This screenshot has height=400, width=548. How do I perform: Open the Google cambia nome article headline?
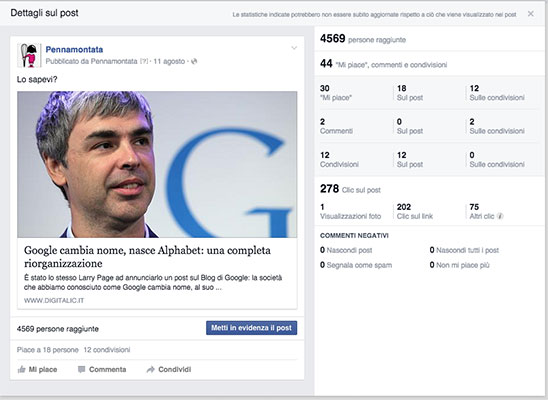(147, 257)
